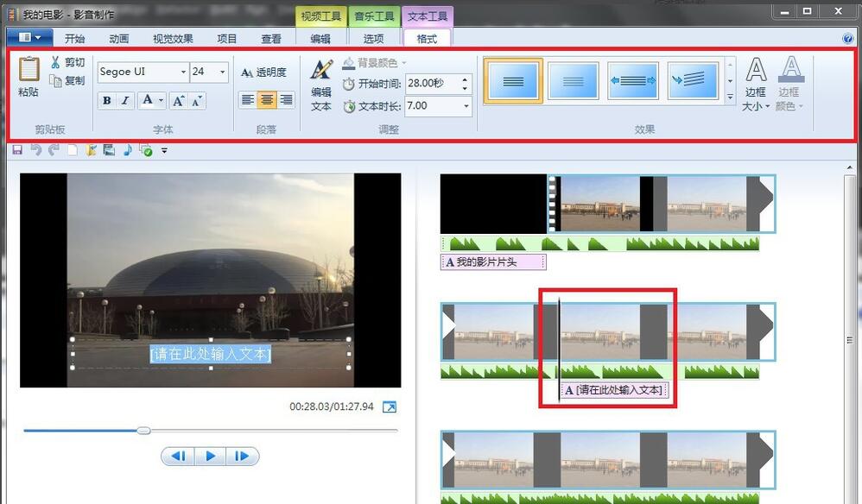Click the text box in the preview monitor

coord(211,354)
